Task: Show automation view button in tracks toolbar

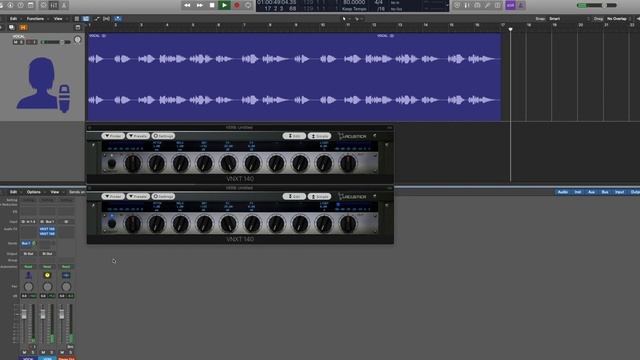Action: click(x=97, y=19)
